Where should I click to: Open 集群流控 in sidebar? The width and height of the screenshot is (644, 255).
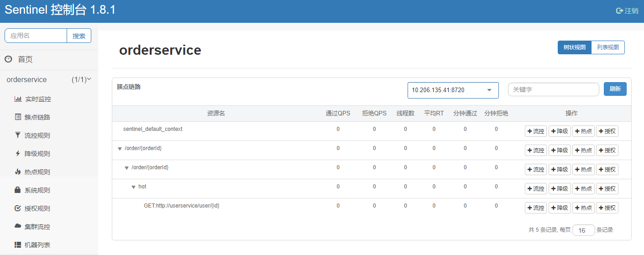37,227
